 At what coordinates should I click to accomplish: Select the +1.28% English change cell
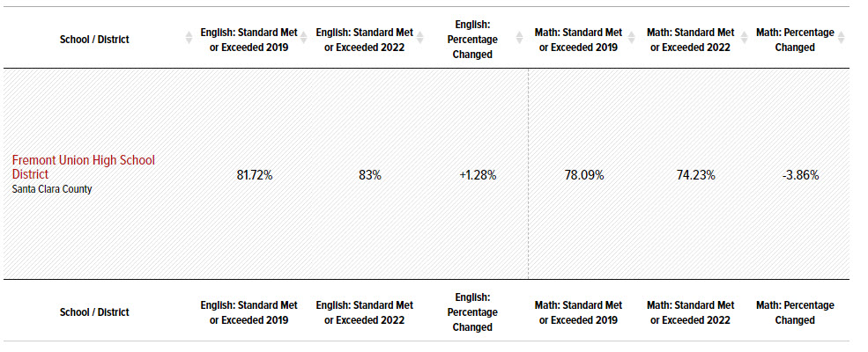point(478,175)
